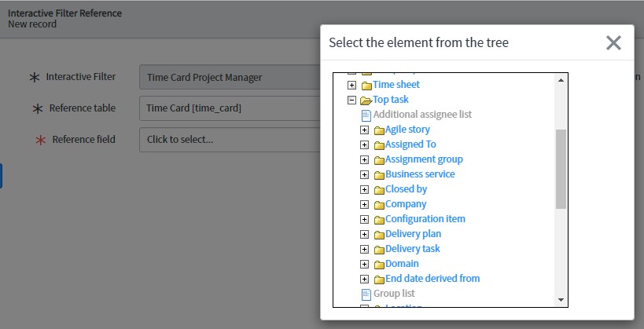Click the tree scrollbar up arrow
Viewport: 644px width, 329px height.
click(x=561, y=80)
